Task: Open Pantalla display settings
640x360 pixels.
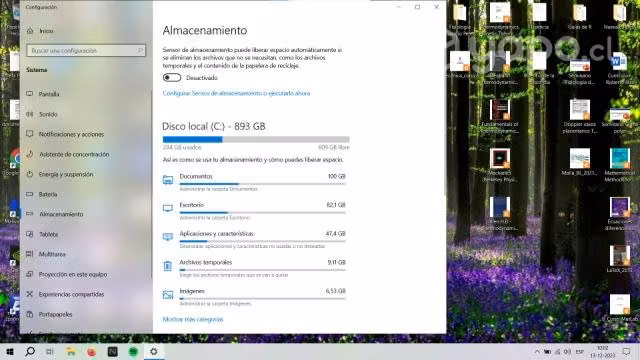Action: 43,94
